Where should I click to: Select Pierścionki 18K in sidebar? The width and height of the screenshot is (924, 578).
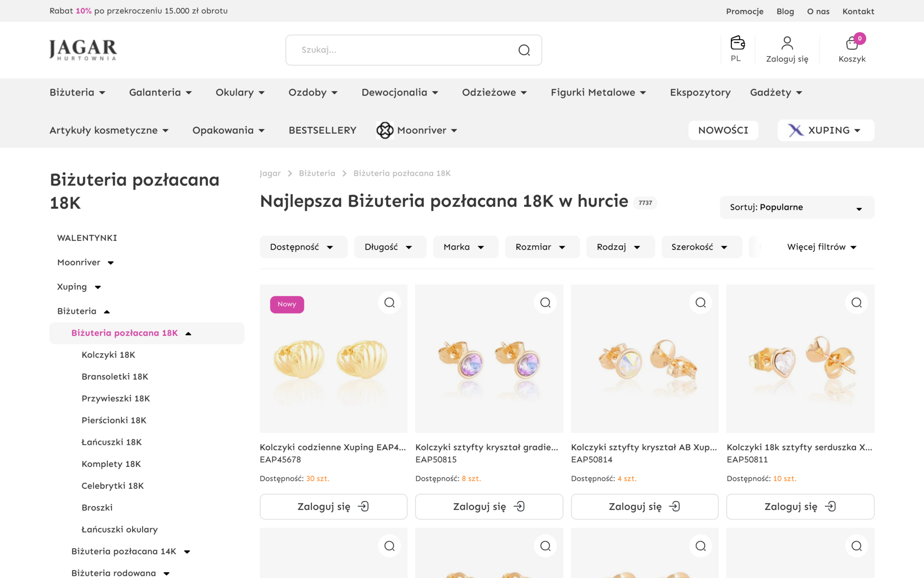point(114,420)
